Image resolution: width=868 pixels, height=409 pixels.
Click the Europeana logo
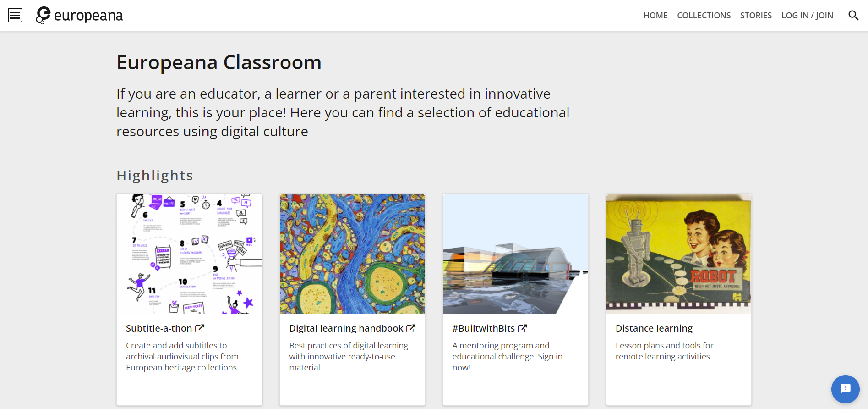tap(80, 16)
